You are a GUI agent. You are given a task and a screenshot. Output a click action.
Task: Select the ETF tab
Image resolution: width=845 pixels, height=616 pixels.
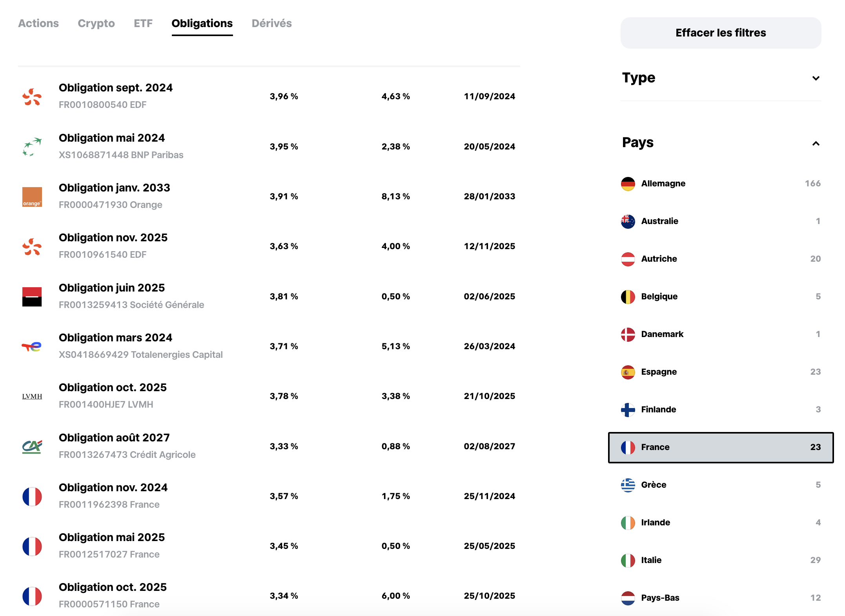click(143, 24)
